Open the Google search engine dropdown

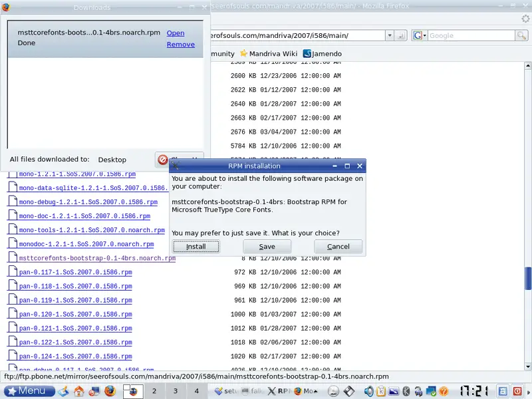click(420, 35)
